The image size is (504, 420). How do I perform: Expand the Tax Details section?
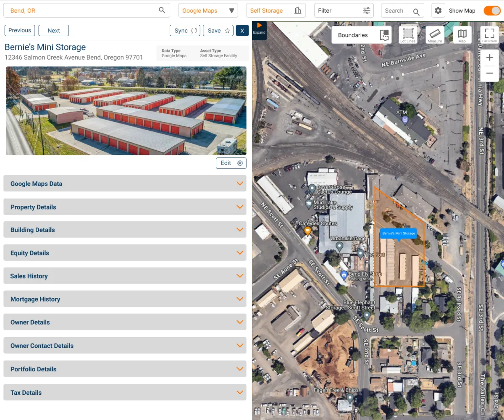(x=125, y=392)
